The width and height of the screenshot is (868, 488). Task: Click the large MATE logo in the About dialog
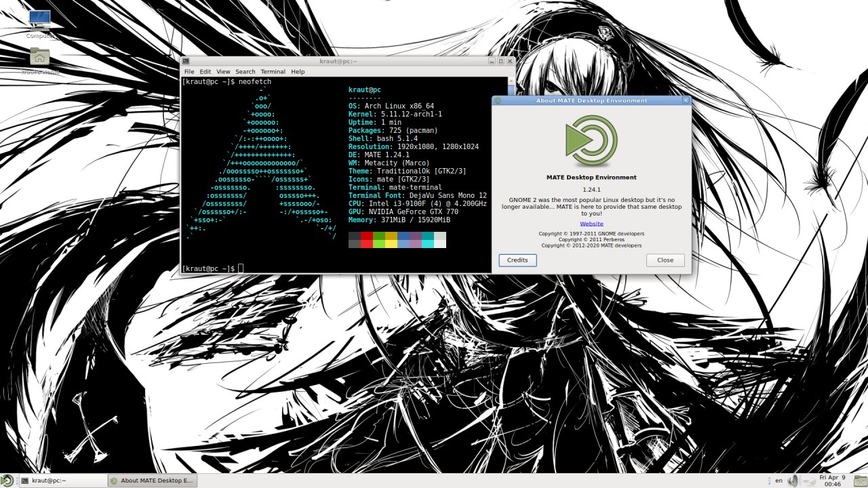coord(591,141)
